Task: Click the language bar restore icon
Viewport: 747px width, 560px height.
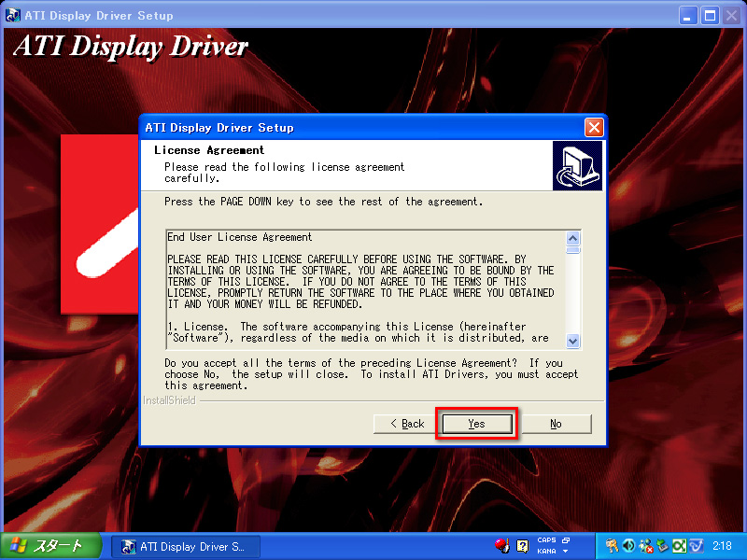Action: (x=566, y=540)
